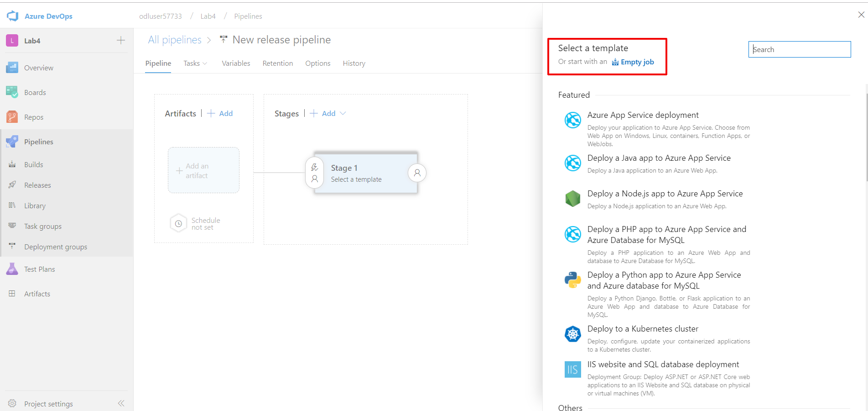This screenshot has width=868, height=411.
Task: Click the IIS template icon
Action: pyautogui.click(x=573, y=369)
